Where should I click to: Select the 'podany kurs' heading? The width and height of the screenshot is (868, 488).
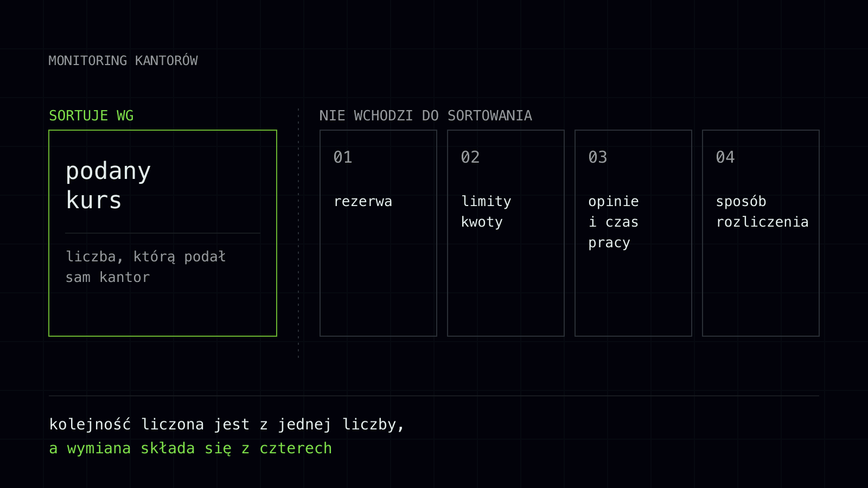point(108,185)
